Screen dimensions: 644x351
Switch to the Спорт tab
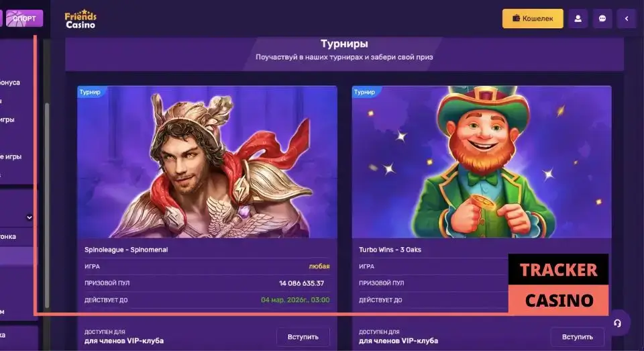(24, 19)
